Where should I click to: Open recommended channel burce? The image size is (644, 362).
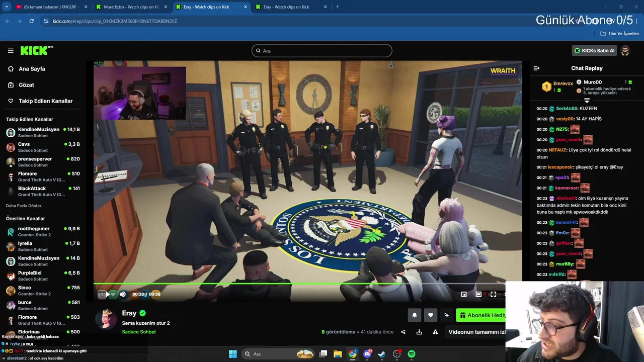click(x=43, y=305)
